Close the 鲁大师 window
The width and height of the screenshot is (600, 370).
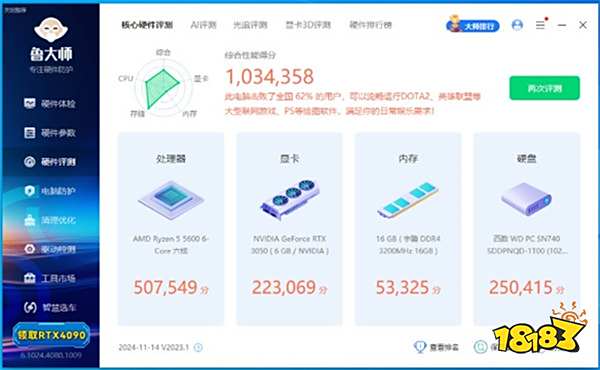click(x=583, y=25)
